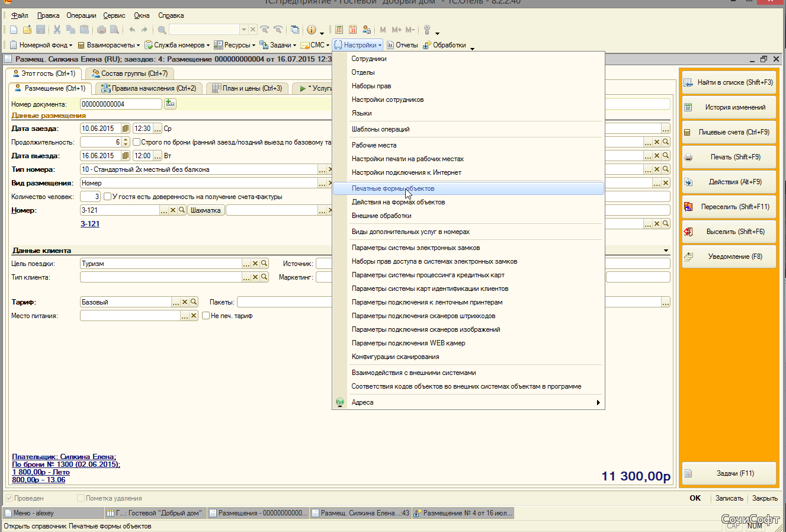Toggle Не печ. тариф checkbox

coord(206,316)
